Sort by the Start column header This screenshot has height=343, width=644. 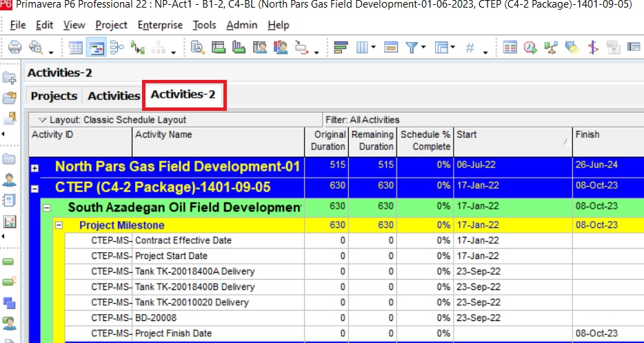[513, 141]
